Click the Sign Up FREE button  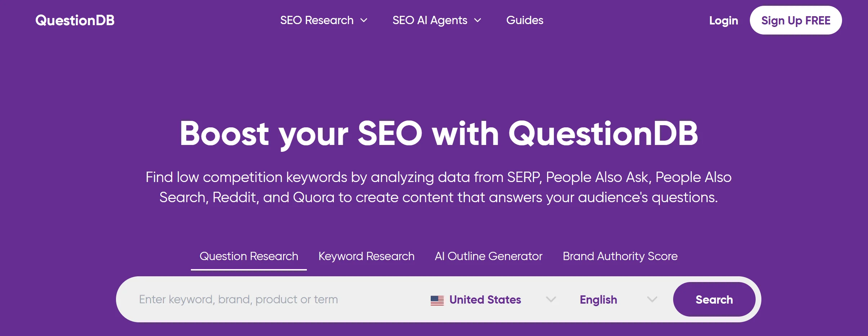click(x=796, y=20)
